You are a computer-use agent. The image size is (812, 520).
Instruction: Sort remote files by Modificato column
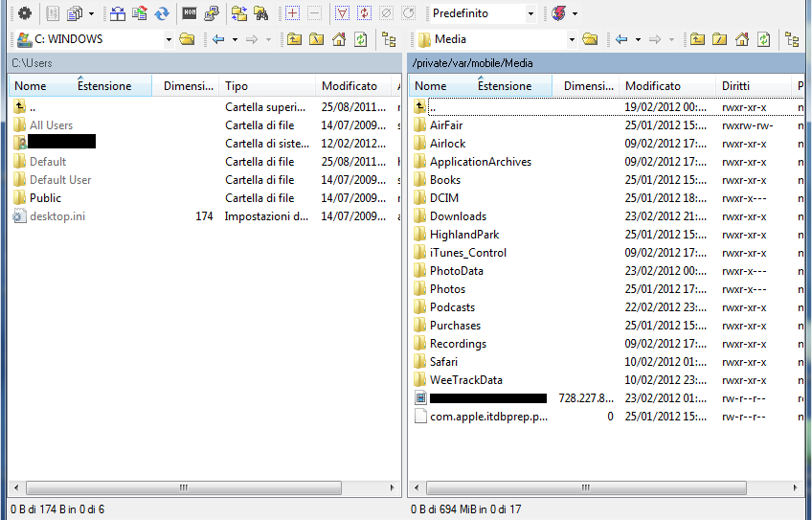click(x=653, y=86)
